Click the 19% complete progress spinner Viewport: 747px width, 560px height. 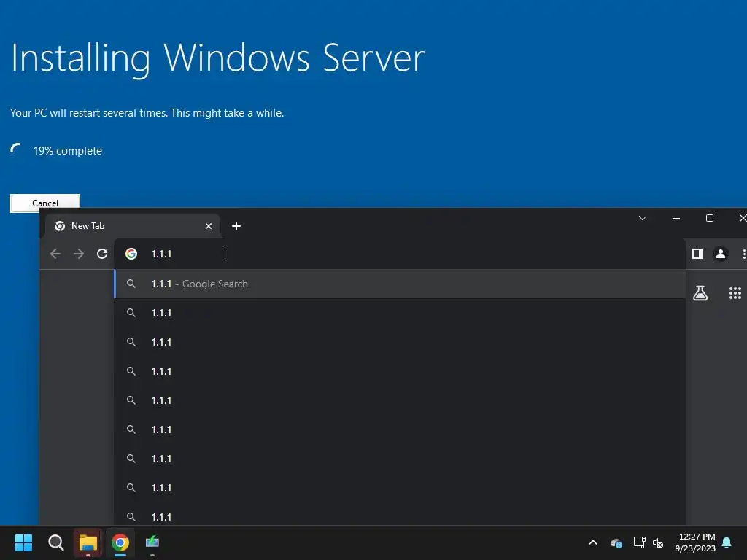tap(16, 149)
